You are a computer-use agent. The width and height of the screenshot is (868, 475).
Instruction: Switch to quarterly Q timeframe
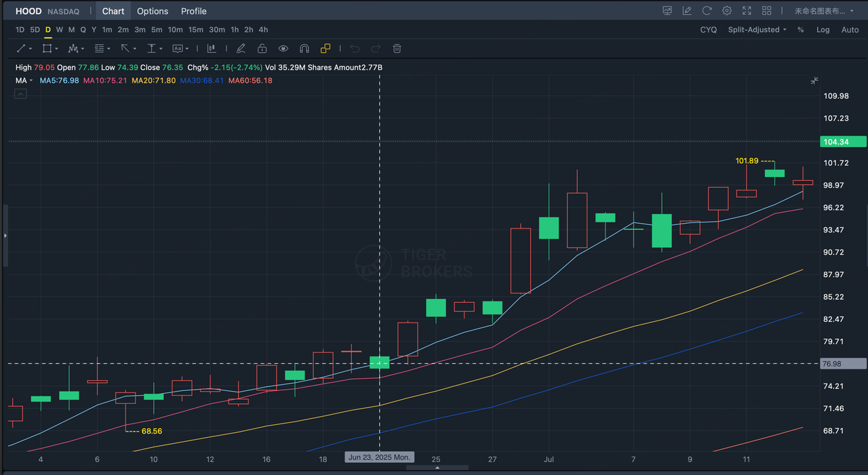click(83, 30)
